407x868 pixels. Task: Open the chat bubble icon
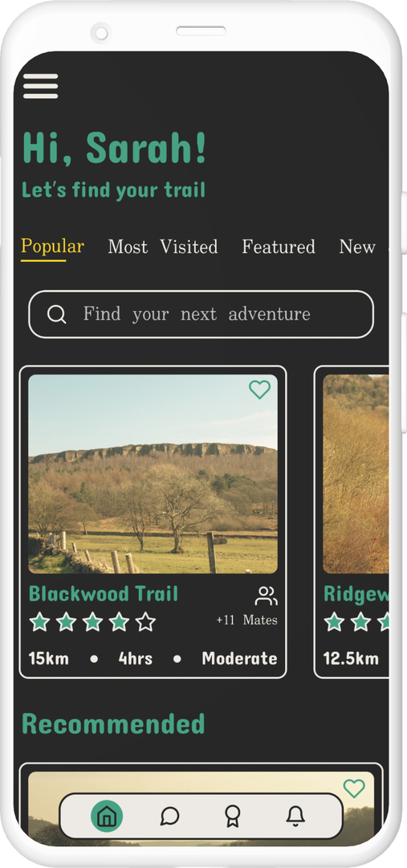click(x=169, y=816)
